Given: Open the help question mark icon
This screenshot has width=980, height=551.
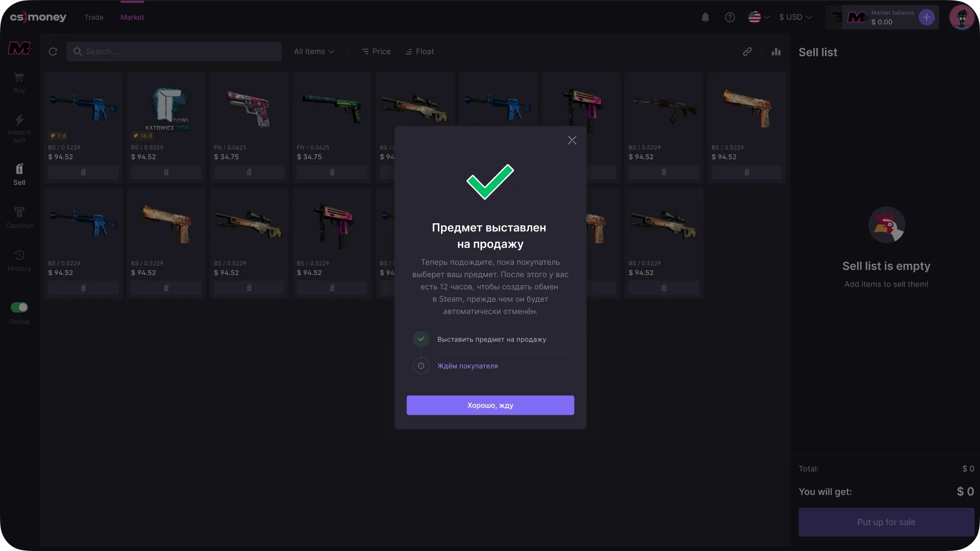Looking at the screenshot, I should pos(730,17).
